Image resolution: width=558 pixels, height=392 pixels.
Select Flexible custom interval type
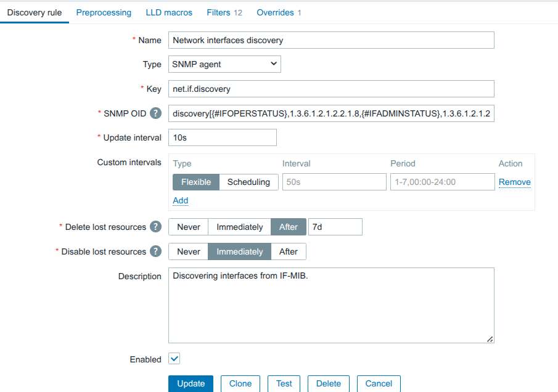coord(195,182)
